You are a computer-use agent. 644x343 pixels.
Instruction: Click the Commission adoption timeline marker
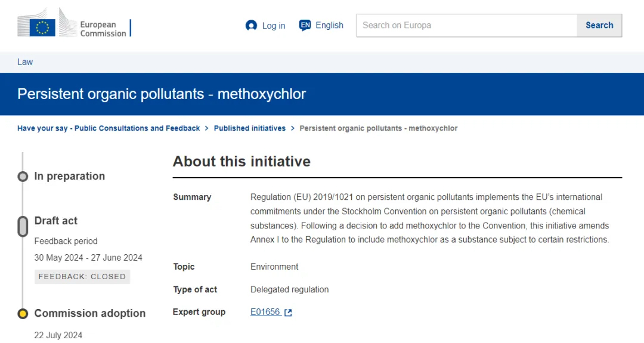click(23, 314)
